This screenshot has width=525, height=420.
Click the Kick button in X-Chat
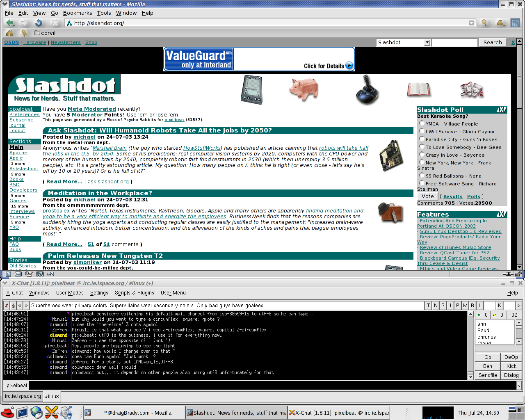pos(511,366)
